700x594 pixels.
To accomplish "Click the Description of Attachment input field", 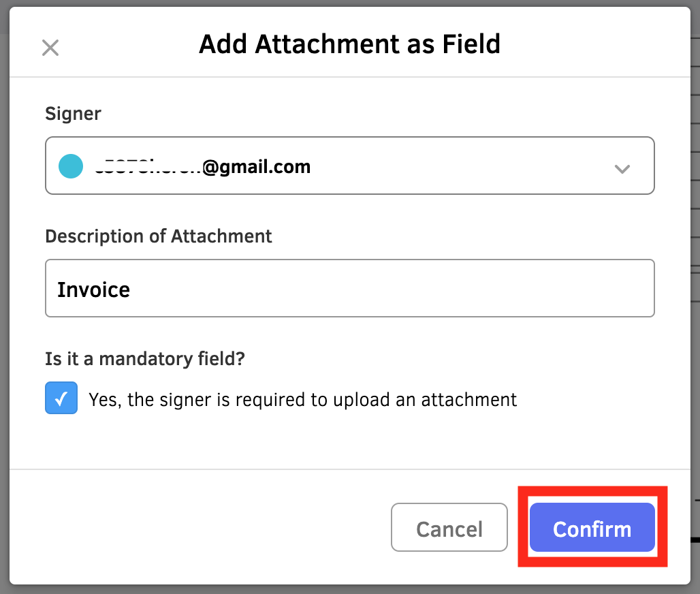I will point(349,288).
